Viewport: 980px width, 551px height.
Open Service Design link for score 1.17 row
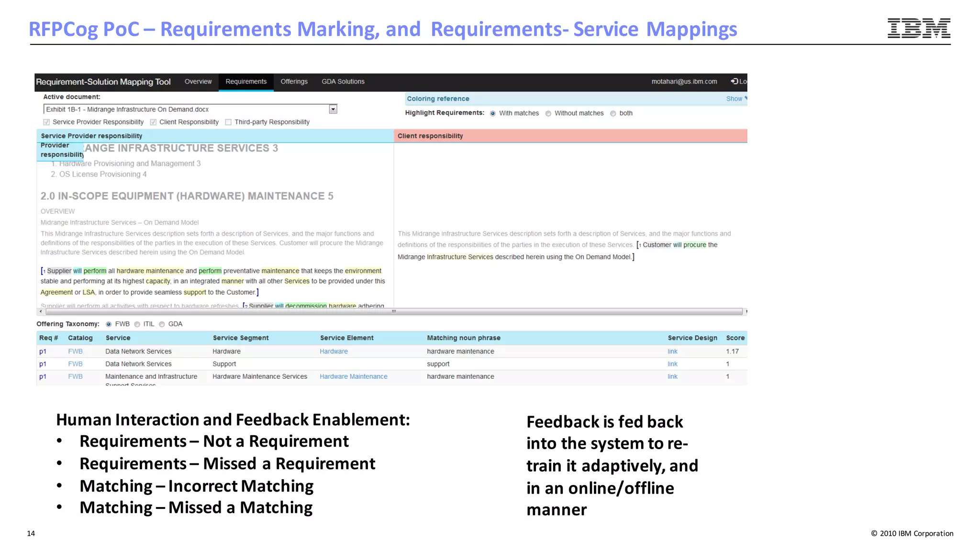(672, 351)
